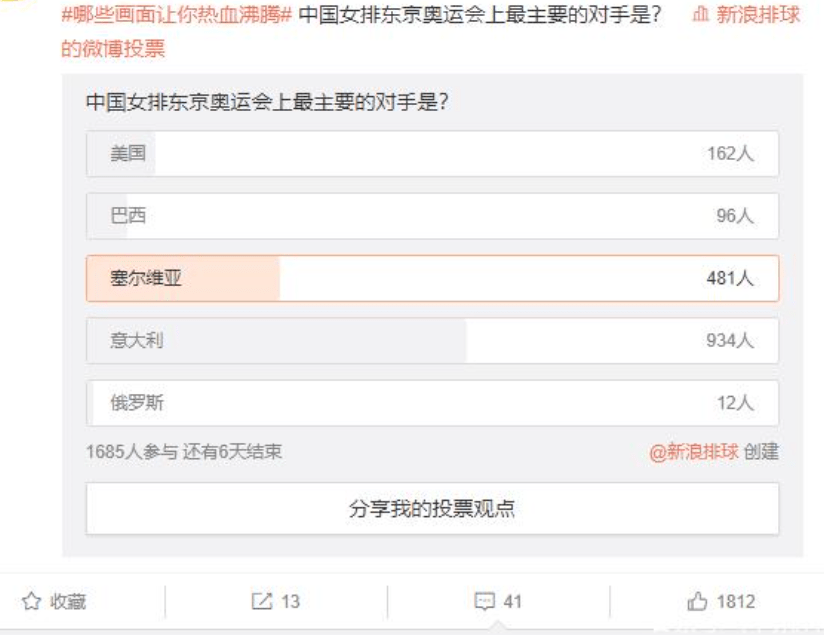Viewport: 824px width, 635px height.
Task: Click the comment count 41
Action: (x=512, y=601)
